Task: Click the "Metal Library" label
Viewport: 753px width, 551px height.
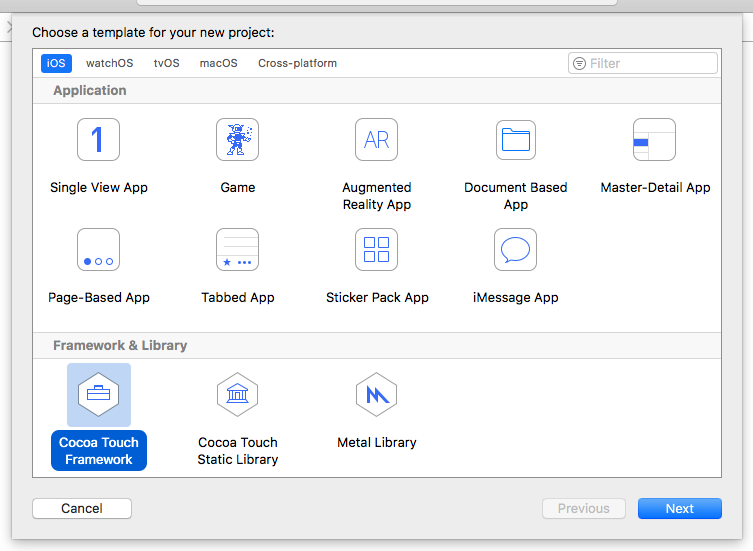Action: click(376, 442)
